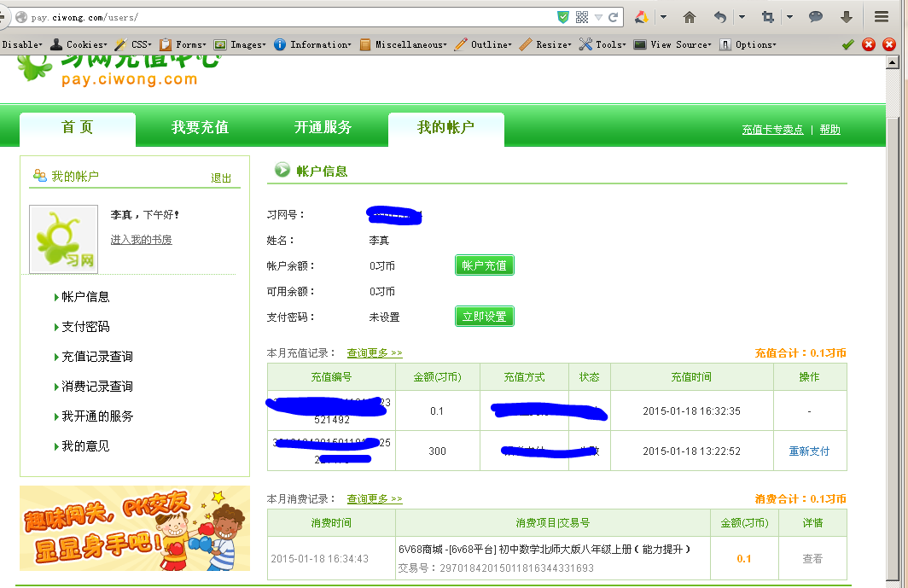Open the 开通服务 tab
908x588 pixels.
coord(323,128)
